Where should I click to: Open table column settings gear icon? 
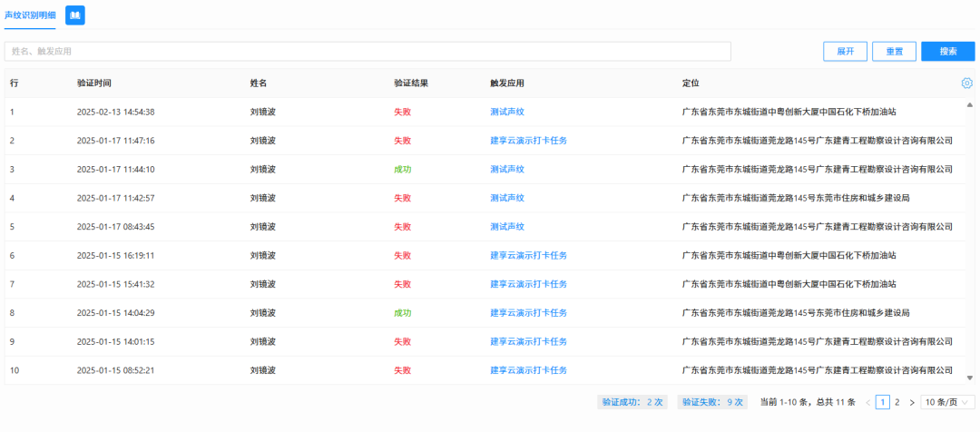966,83
